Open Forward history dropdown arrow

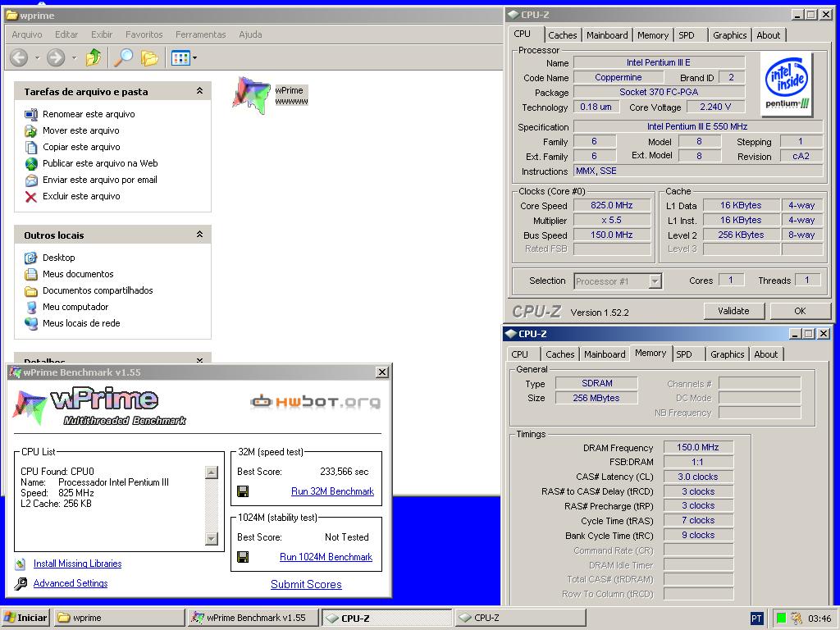[74, 58]
